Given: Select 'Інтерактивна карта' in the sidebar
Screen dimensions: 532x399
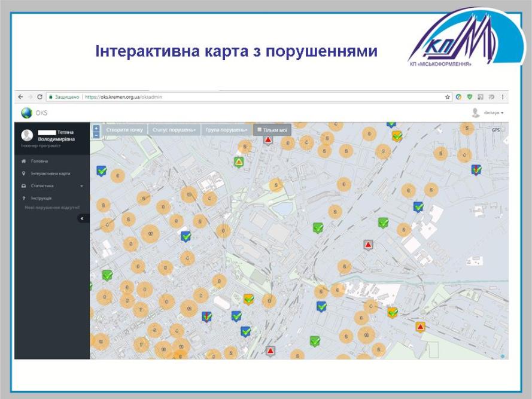Looking at the screenshot, I should click(50, 173).
